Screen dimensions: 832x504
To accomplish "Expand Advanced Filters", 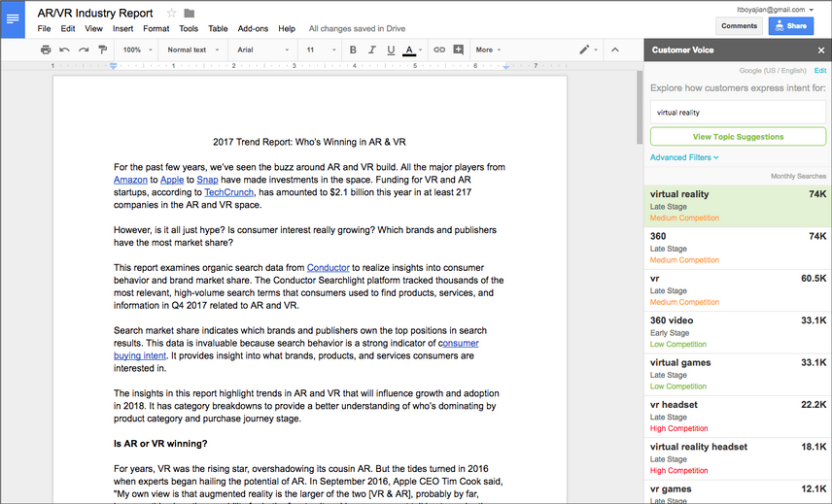I will click(x=684, y=157).
